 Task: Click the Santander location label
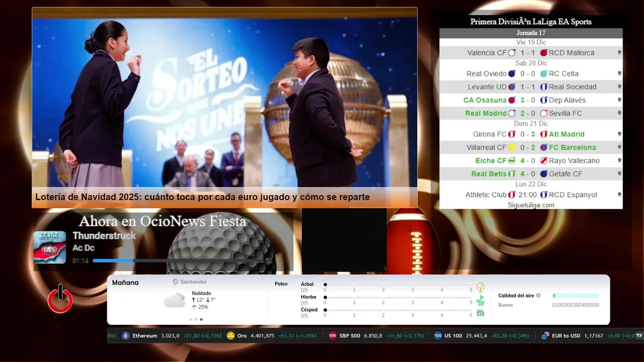click(x=194, y=282)
